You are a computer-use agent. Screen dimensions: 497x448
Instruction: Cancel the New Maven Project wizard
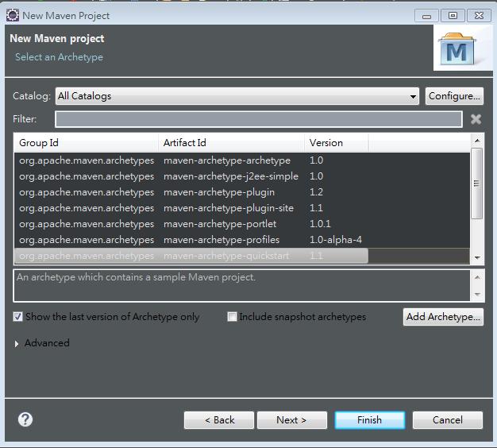[x=448, y=420]
